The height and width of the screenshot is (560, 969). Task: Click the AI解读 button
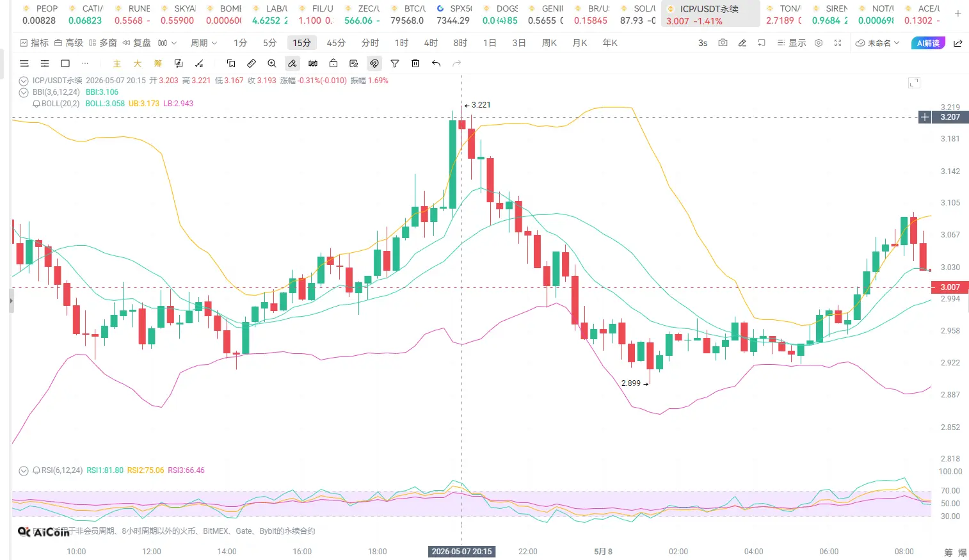(x=928, y=43)
